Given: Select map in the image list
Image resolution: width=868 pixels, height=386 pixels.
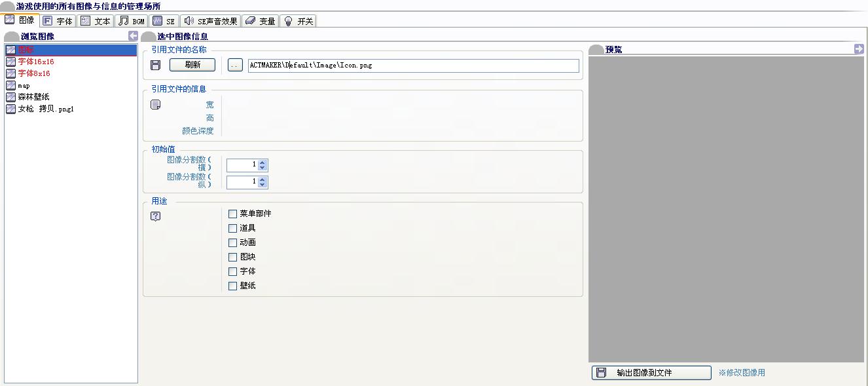Looking at the screenshot, I should pos(71,85).
